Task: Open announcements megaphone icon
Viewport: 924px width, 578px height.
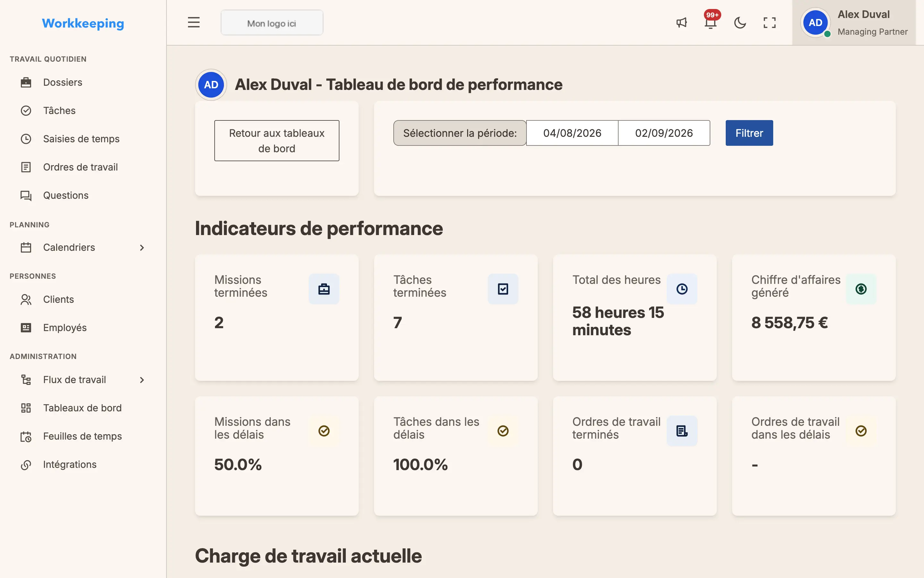Action: tap(681, 22)
